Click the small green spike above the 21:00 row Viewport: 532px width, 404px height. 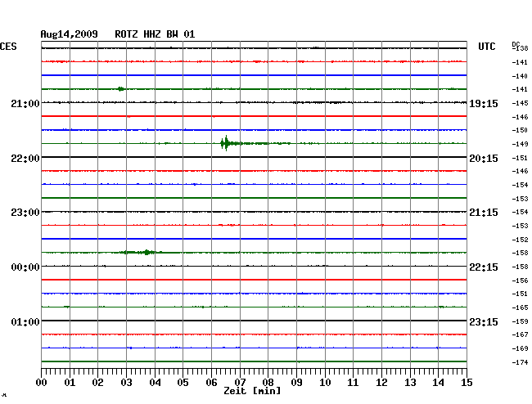click(120, 89)
